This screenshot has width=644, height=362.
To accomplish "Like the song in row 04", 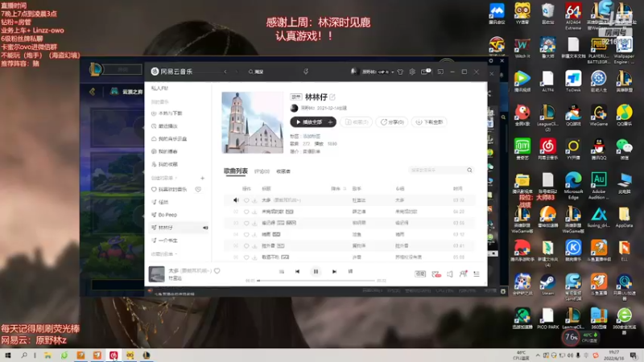I will 246,235.
